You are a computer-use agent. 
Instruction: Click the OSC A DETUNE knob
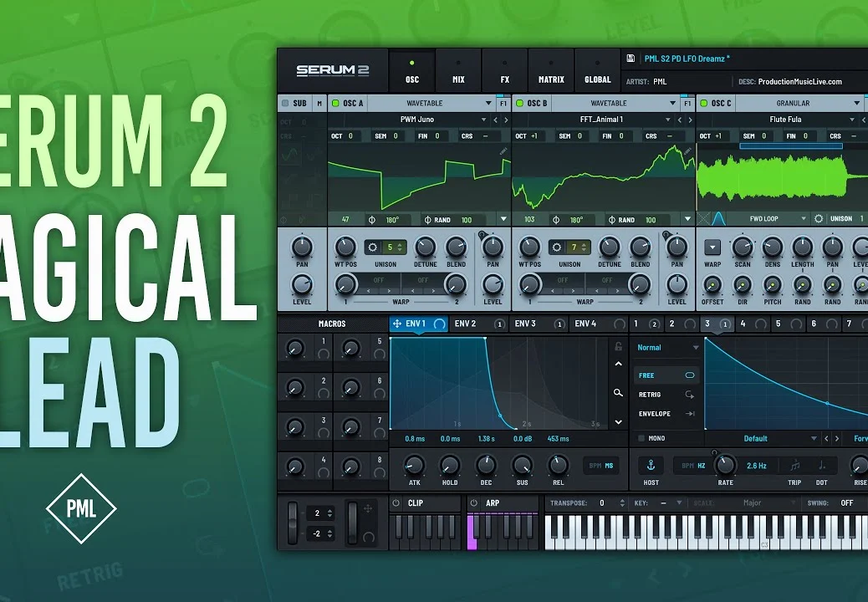click(x=425, y=247)
